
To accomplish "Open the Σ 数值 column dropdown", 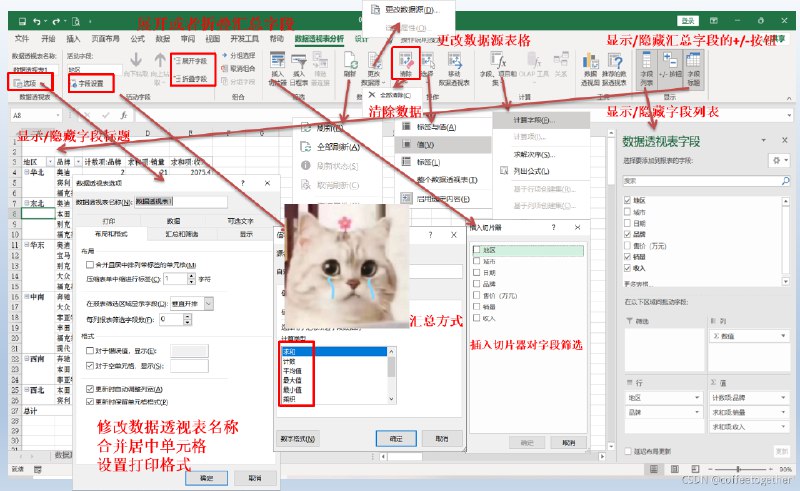I will coord(783,336).
